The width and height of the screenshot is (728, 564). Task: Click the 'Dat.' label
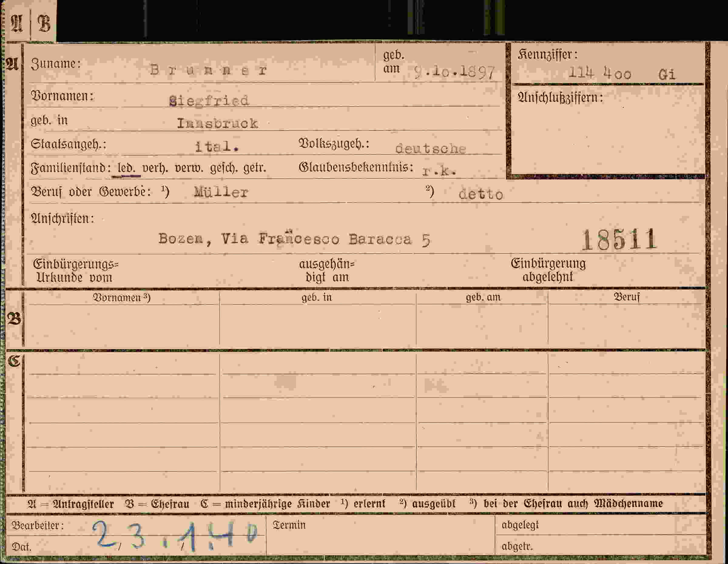(x=22, y=547)
